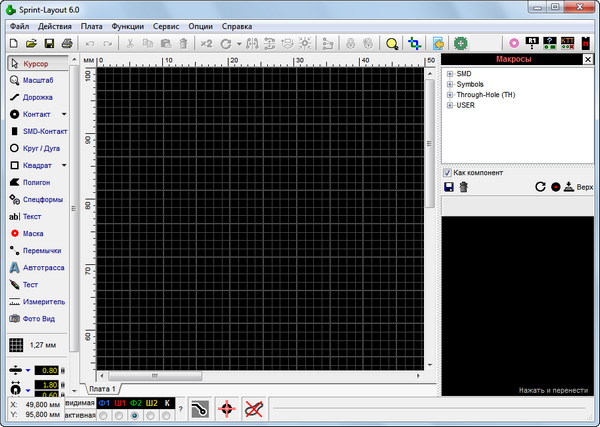Select the Ш1 active layer radio button
Image resolution: width=600 pixels, height=427 pixels.
[119, 415]
